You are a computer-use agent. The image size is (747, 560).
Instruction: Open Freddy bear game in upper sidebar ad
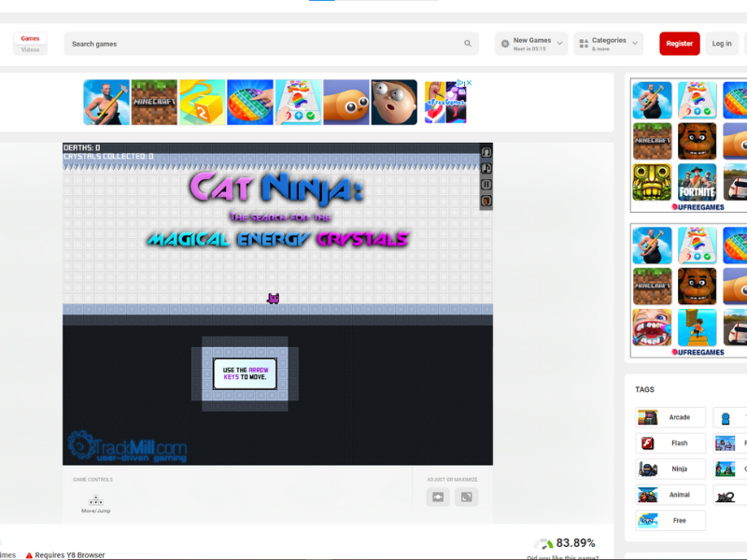(x=697, y=142)
